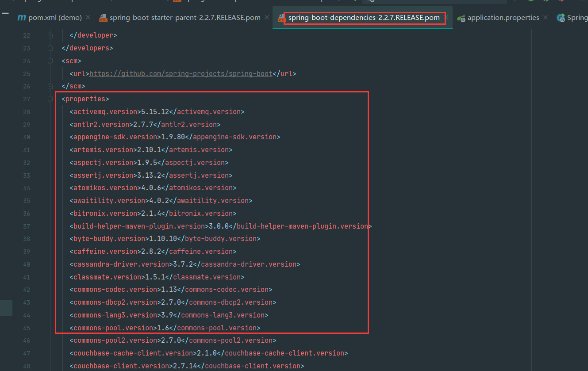The height and width of the screenshot is (371, 588).
Task: Click the caffeine.version 2.8.2 line
Action: point(153,251)
